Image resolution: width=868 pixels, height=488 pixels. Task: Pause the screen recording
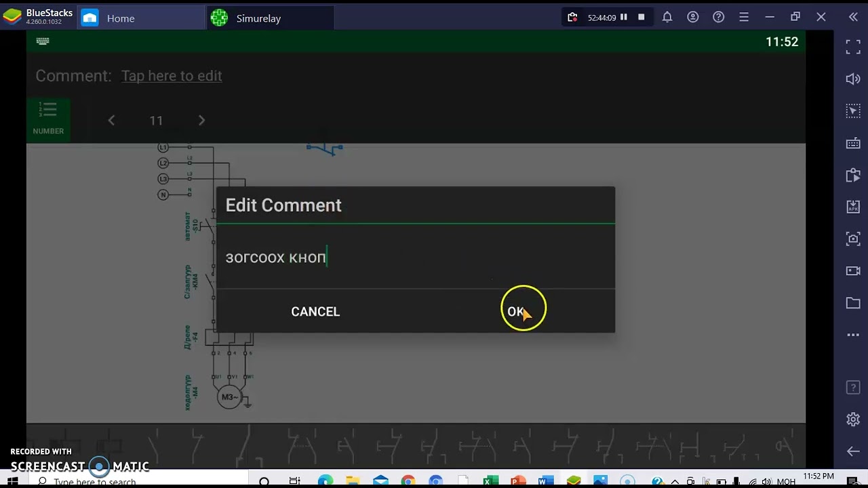point(624,18)
